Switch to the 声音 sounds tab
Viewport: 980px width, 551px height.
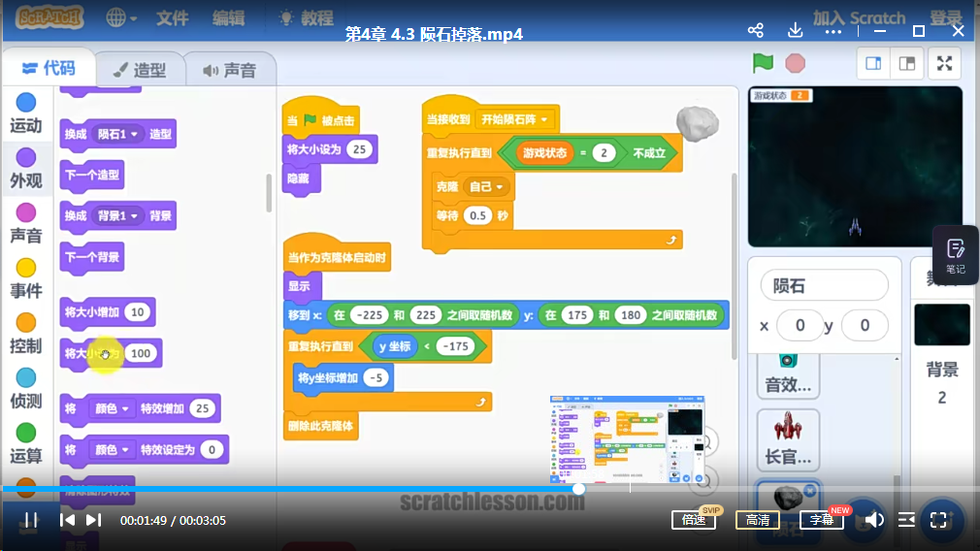click(229, 70)
